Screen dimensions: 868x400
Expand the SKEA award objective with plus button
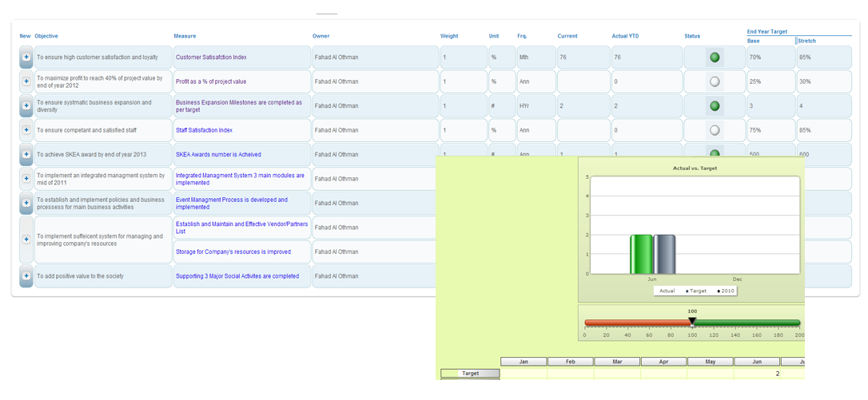point(26,155)
